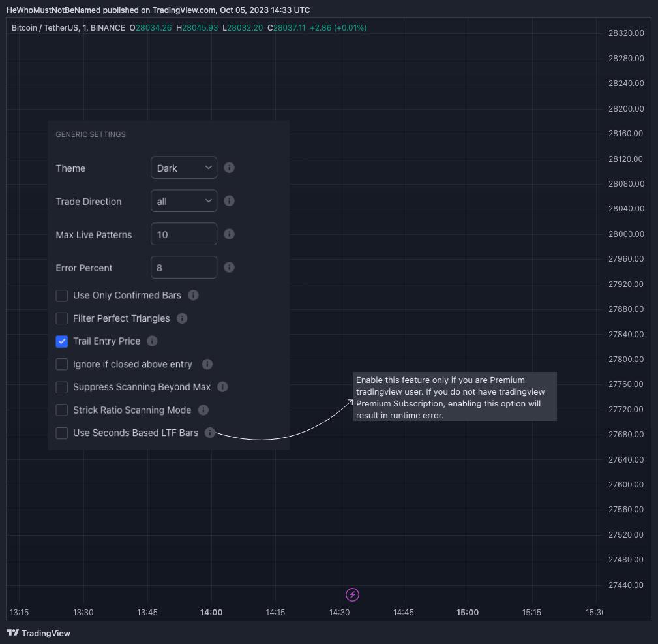The height and width of the screenshot is (644, 658).
Task: Click info icon for Strick Ratio Scanning Mode
Action: point(203,410)
